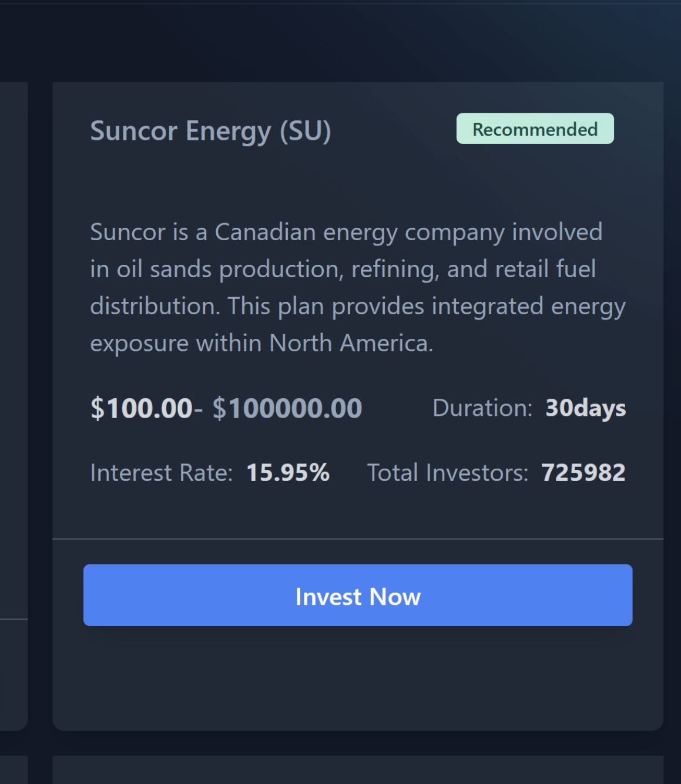Click the Suncor company description paragraph

(x=357, y=287)
